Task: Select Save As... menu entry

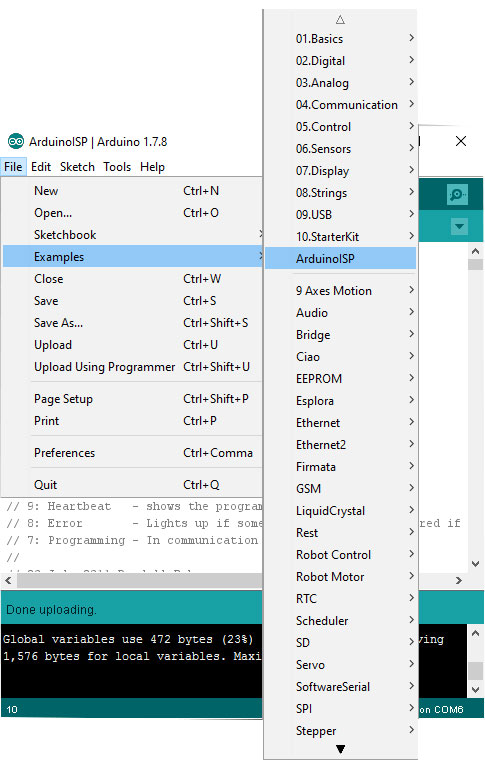Action: (x=133, y=323)
